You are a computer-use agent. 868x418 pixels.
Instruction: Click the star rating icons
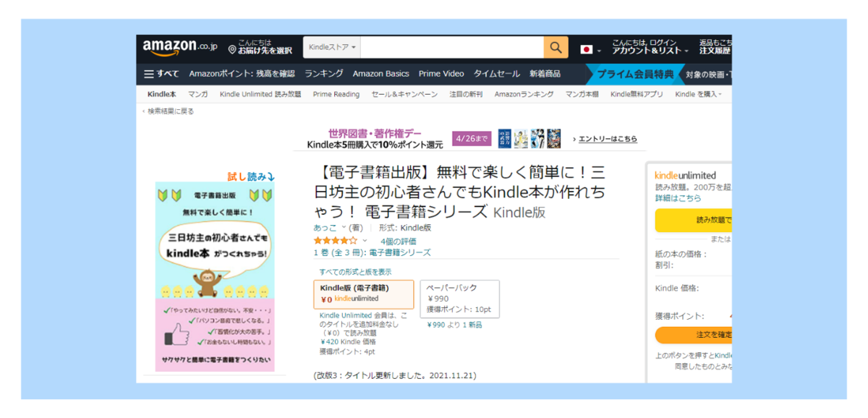(336, 241)
